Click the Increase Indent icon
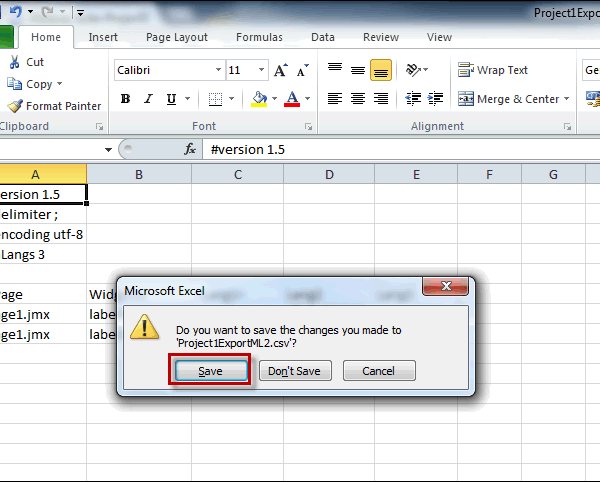Image resolution: width=600 pixels, height=482 pixels. (x=435, y=99)
